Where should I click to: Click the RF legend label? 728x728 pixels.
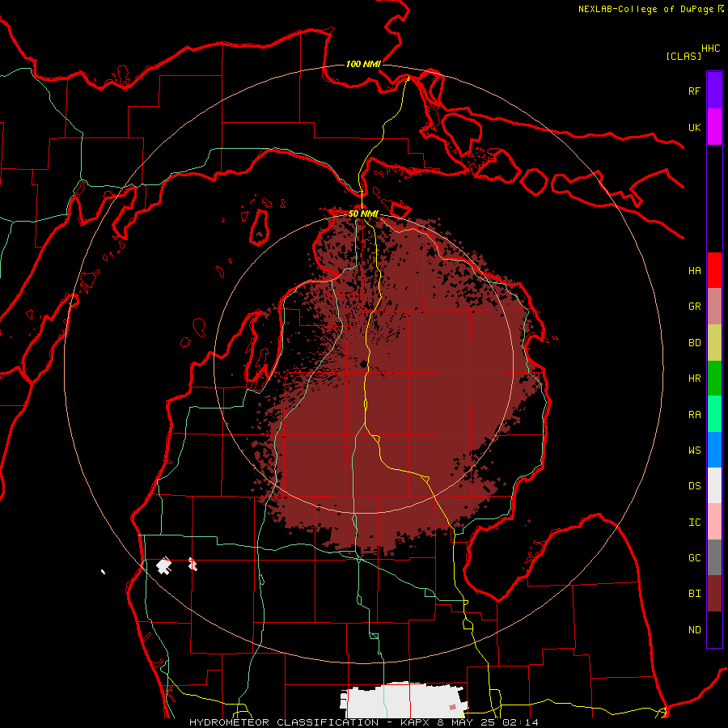694,91
